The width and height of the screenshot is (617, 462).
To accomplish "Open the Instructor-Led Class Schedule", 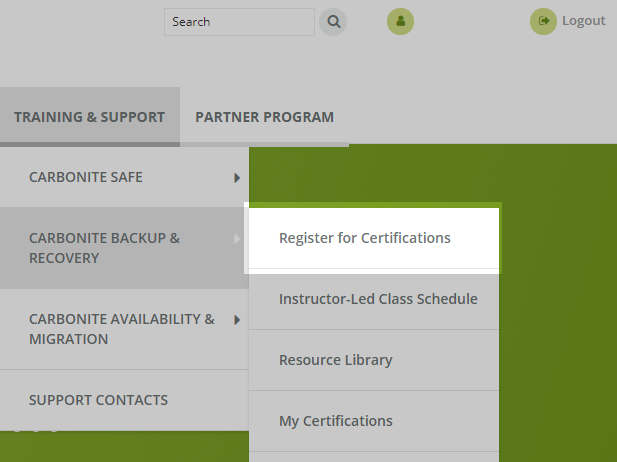I will 377,299.
